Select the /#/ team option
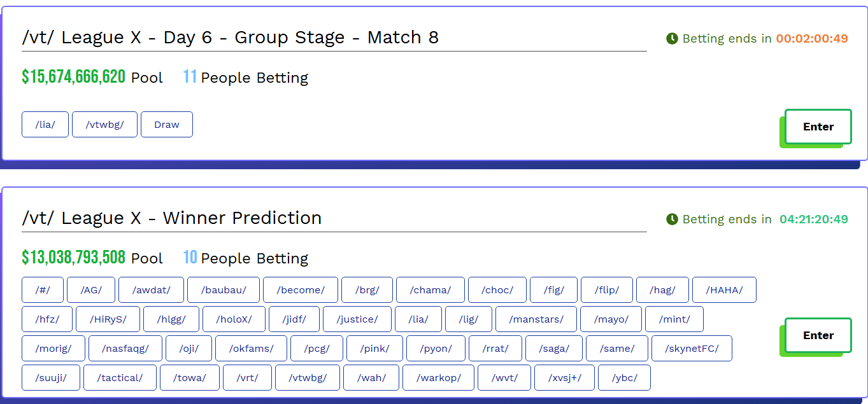Image resolution: width=868 pixels, height=404 pixels. (42, 290)
